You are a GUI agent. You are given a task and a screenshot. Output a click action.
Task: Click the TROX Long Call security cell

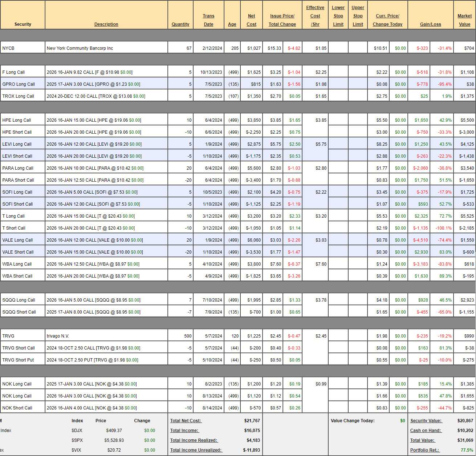point(18,96)
